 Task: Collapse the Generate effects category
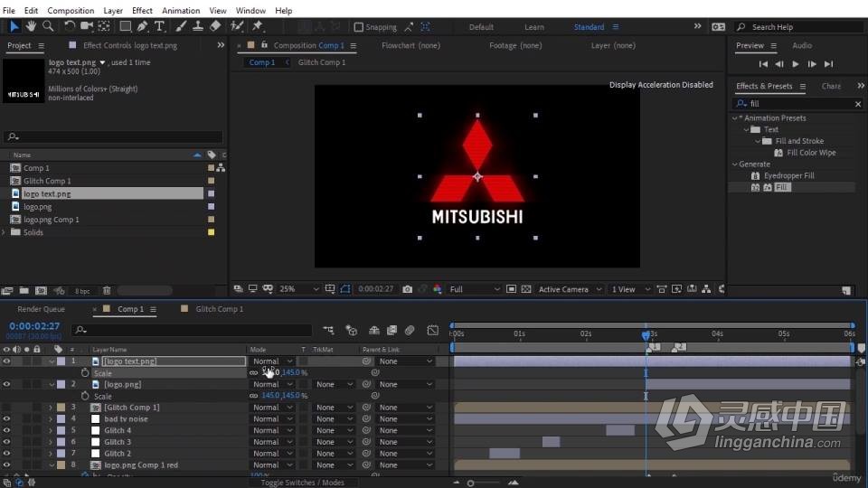(x=734, y=164)
